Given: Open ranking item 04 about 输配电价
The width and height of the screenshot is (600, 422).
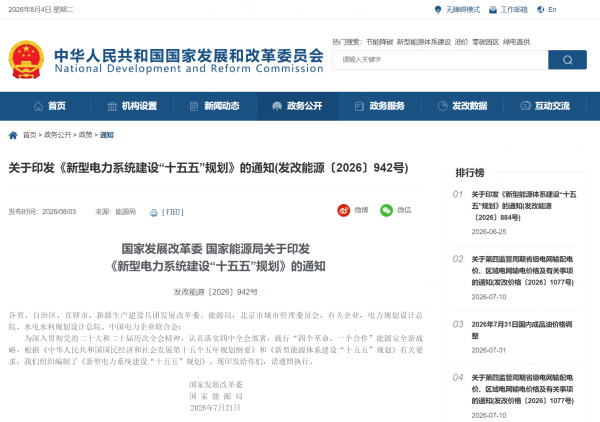Looking at the screenshot, I should click(523, 389).
